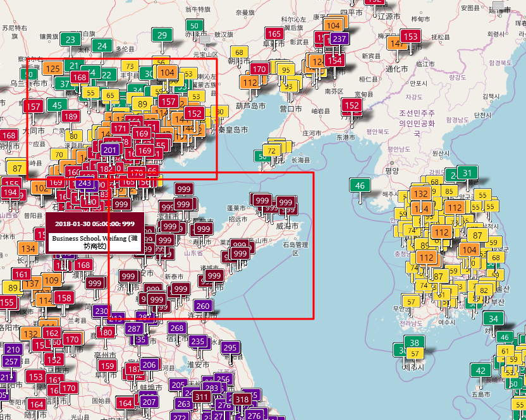Viewport: 526px width, 420px height.
Task: Click the dark red marker labeled 318
Action: [x=242, y=399]
